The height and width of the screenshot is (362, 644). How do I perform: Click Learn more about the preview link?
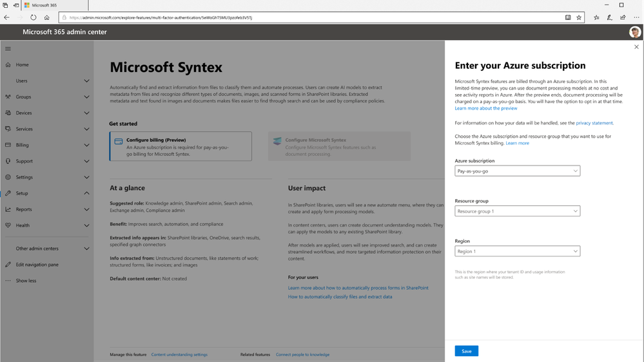[485, 108]
